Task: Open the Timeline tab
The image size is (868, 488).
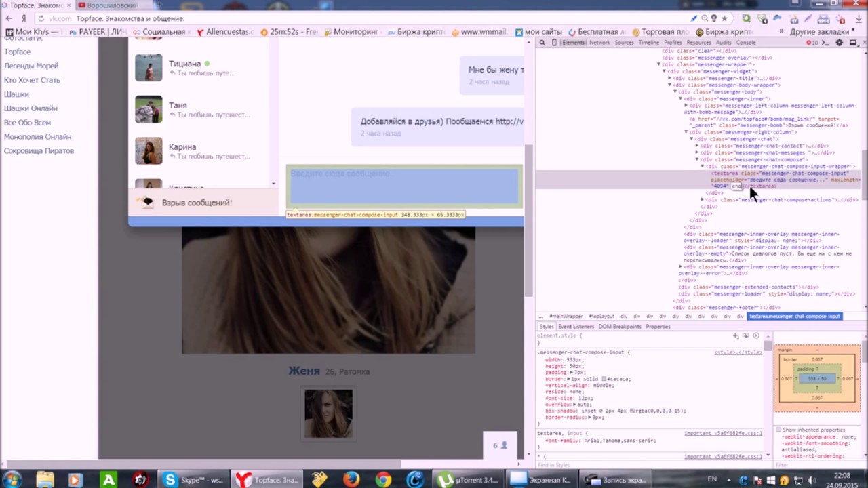Action: (648, 43)
